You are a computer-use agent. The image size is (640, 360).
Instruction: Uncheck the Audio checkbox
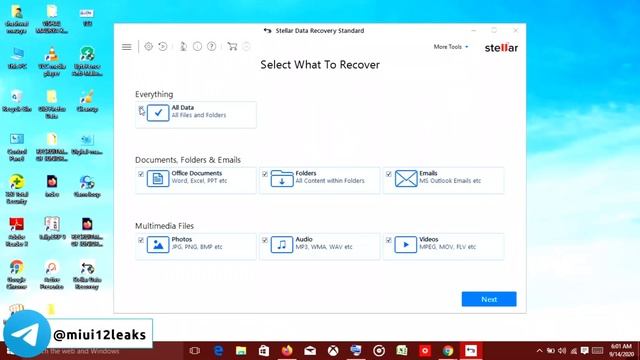click(265, 240)
